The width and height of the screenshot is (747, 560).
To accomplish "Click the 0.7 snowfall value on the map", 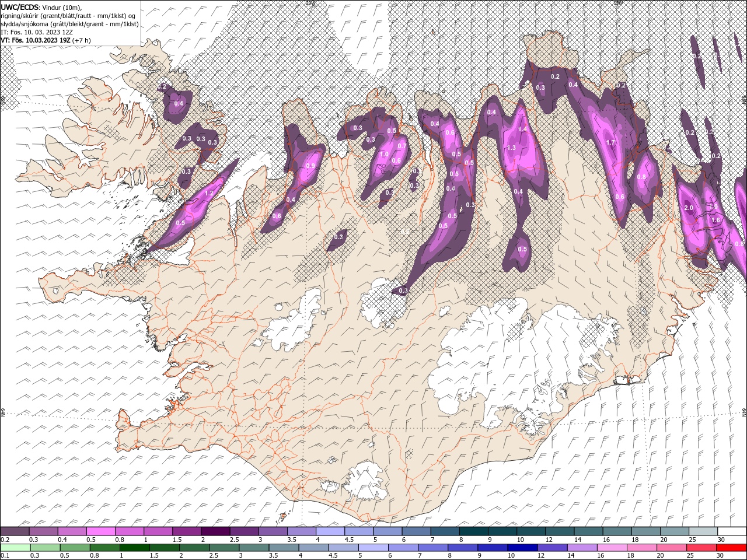I will (402, 146).
